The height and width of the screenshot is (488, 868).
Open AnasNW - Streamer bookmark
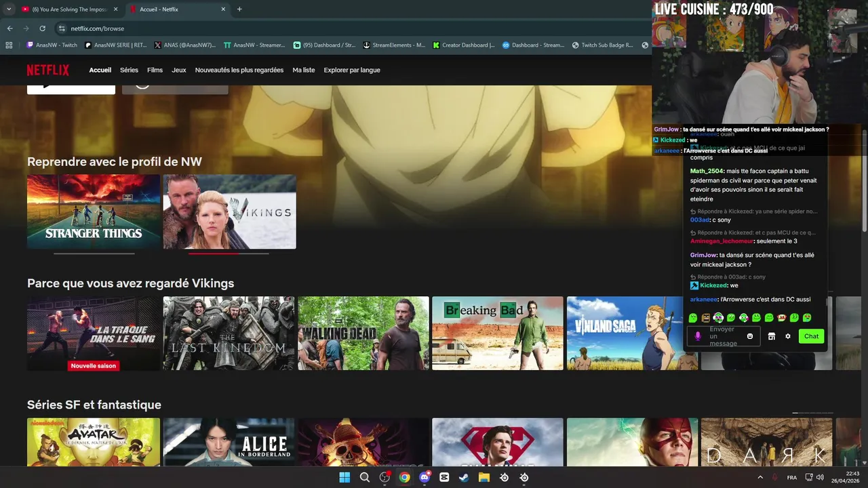point(254,45)
